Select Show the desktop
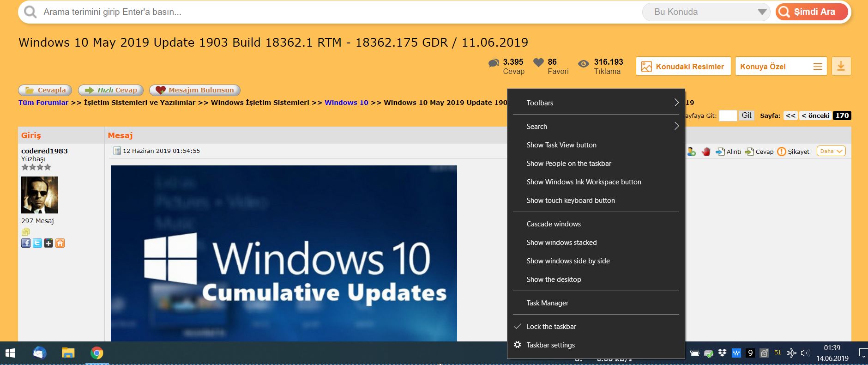This screenshot has width=868, height=365. (596, 280)
